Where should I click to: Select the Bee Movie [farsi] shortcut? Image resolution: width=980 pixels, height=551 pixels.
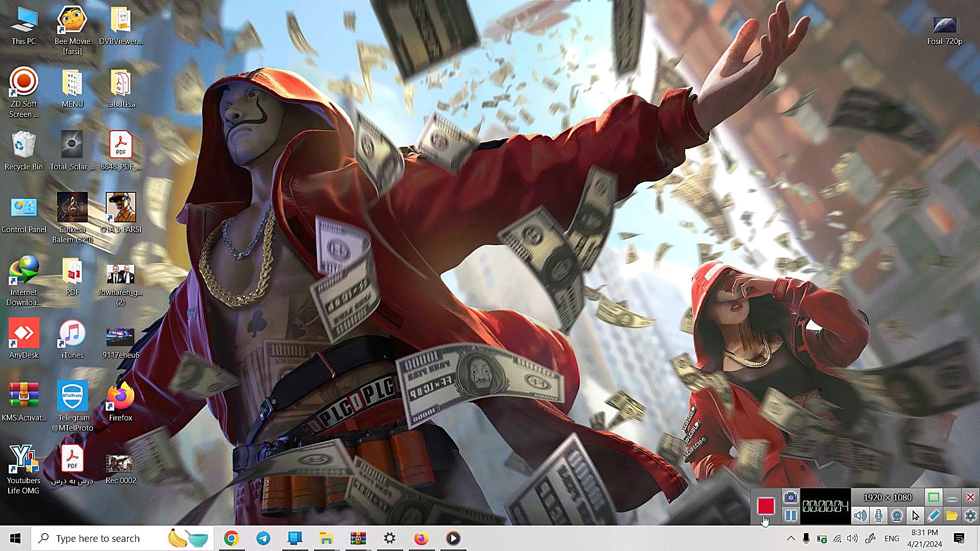click(x=72, y=30)
